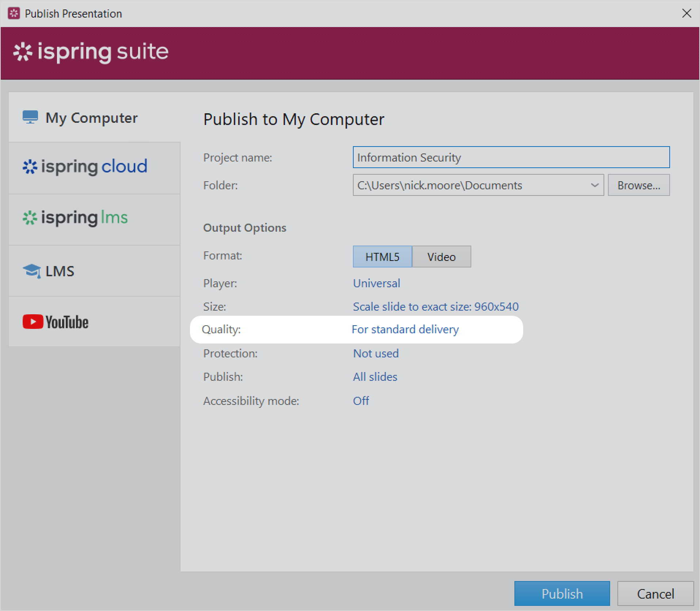Open the iSpring Cloud publishing tab
The image size is (700, 611).
click(94, 167)
